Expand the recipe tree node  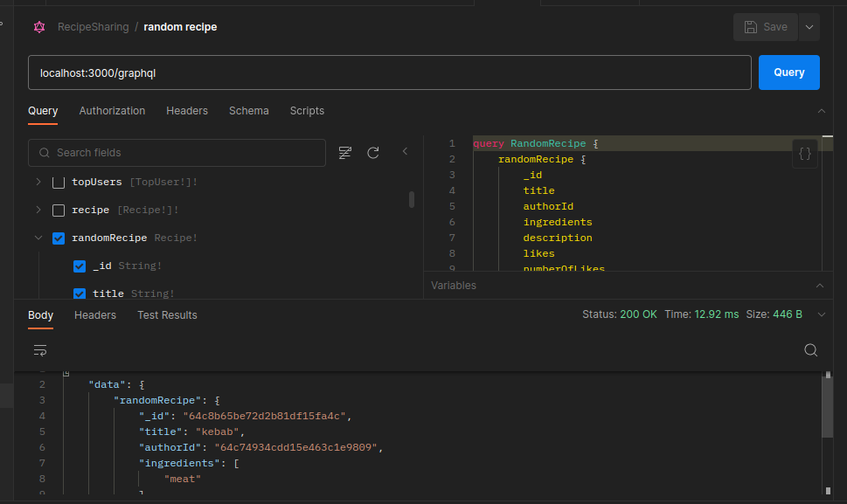pyautogui.click(x=38, y=210)
